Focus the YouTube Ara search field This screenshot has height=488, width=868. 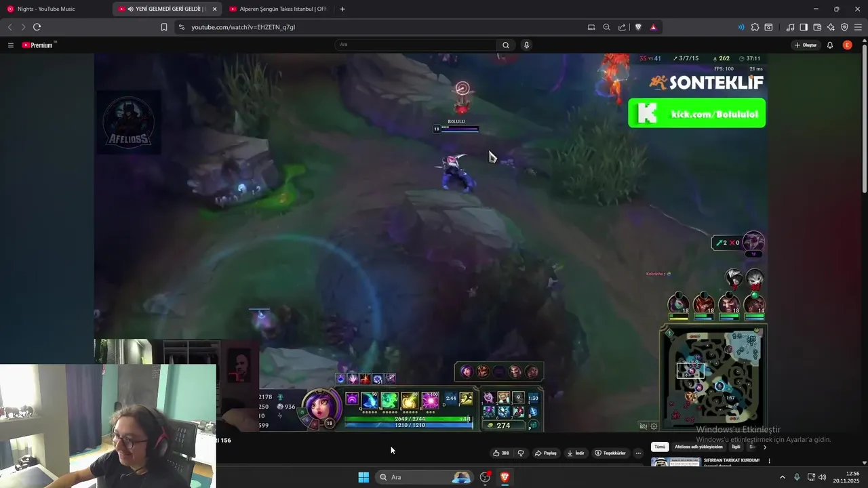416,45
